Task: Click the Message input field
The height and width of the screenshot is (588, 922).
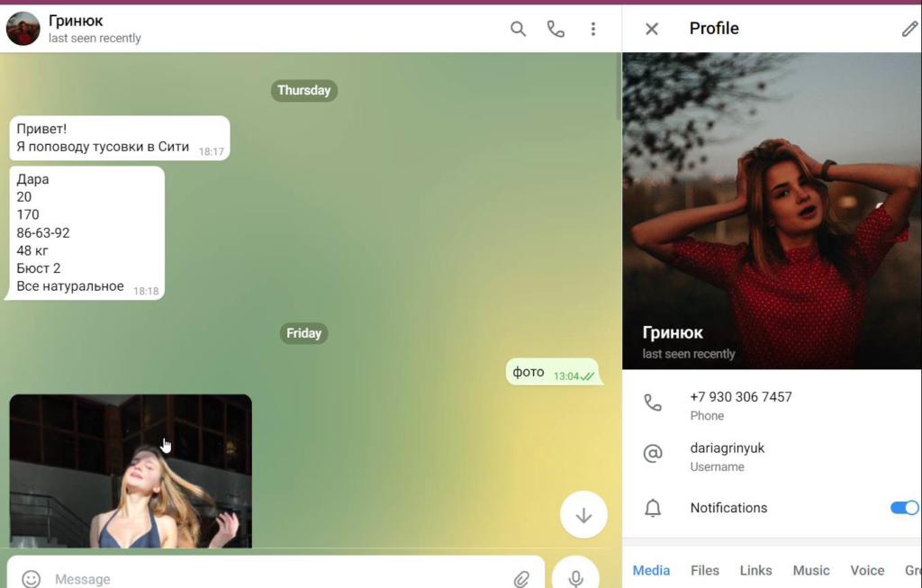Action: click(x=270, y=578)
